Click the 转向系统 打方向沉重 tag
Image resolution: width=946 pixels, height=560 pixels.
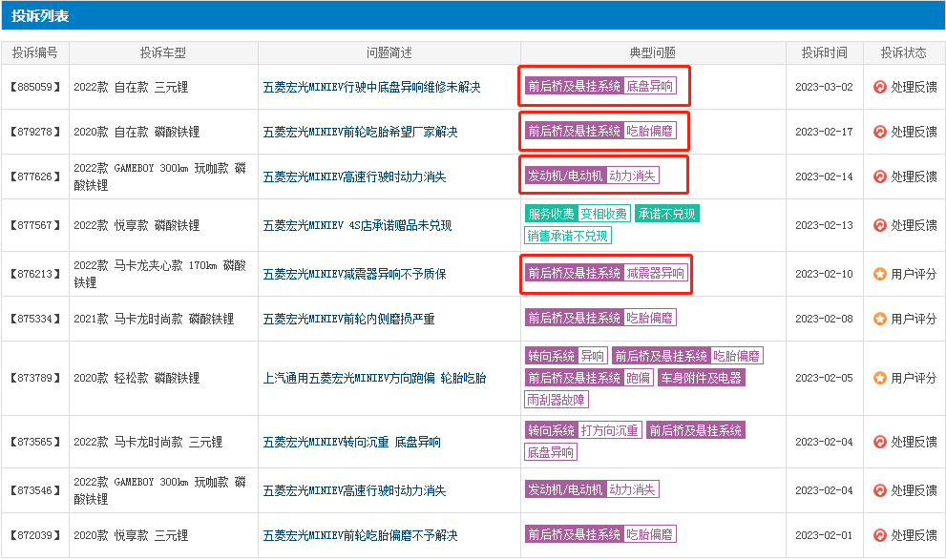click(583, 430)
